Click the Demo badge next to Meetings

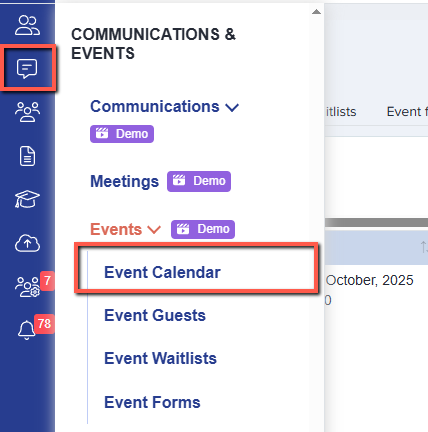pyautogui.click(x=199, y=181)
